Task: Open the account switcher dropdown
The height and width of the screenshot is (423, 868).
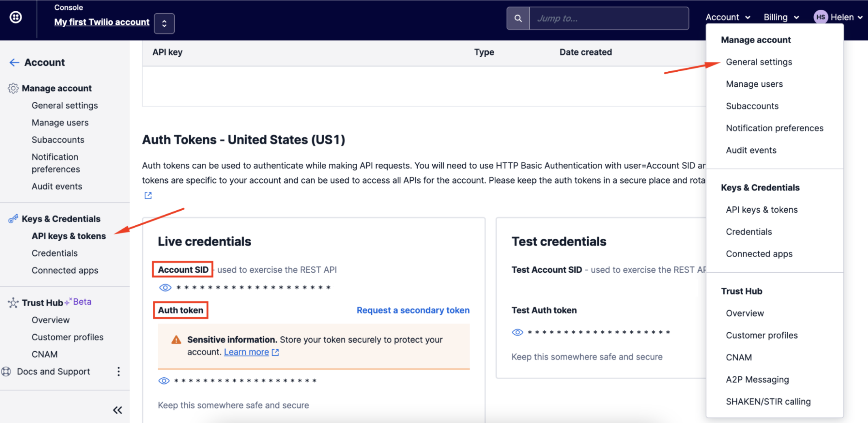Action: coord(164,23)
